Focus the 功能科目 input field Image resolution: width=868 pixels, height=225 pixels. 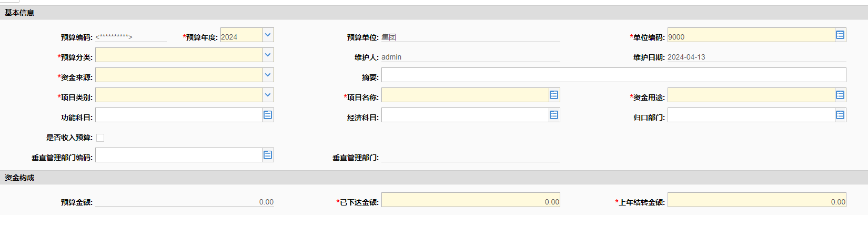[179, 115]
